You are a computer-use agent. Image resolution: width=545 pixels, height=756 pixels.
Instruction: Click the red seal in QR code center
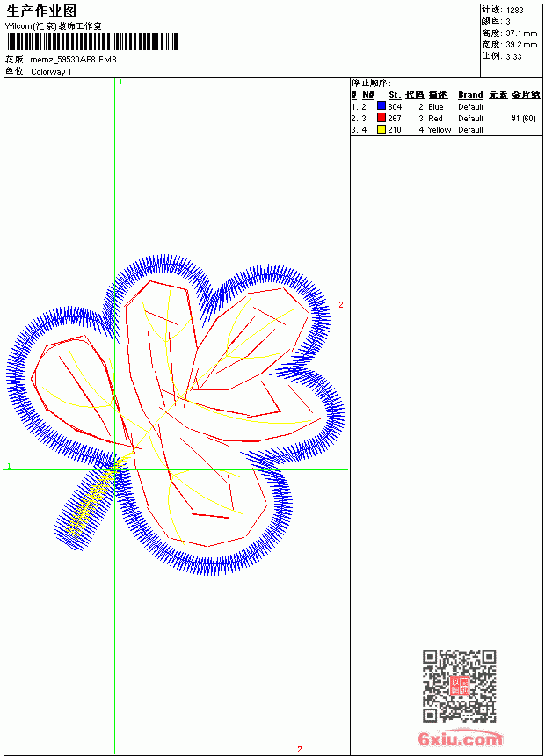460,686
